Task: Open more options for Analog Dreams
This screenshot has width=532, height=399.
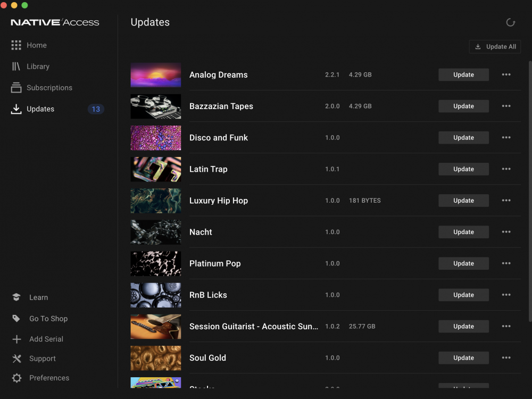Action: (506, 74)
